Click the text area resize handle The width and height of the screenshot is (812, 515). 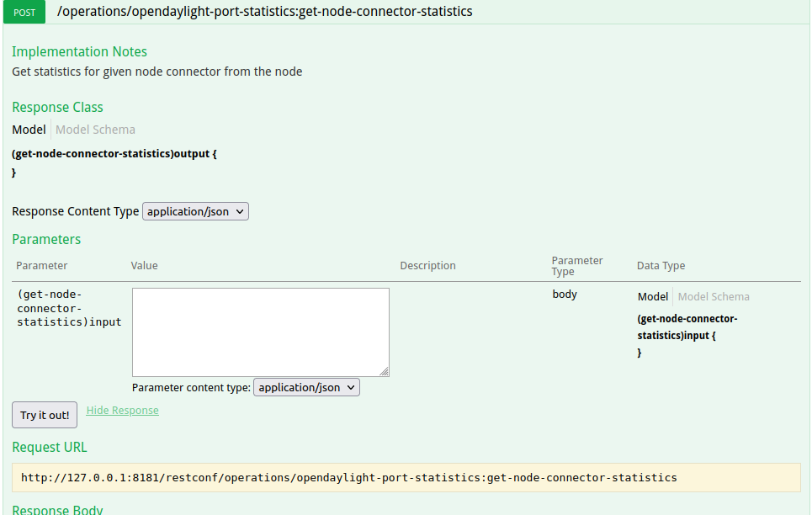(385, 371)
